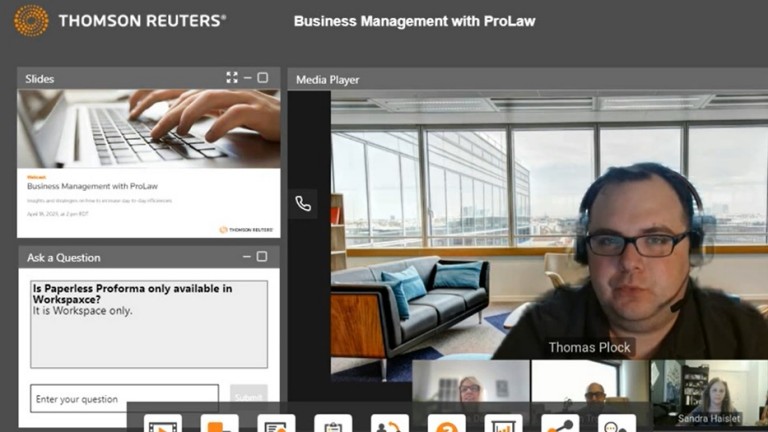Open the resources list widget in the dock
The height and width of the screenshot is (432, 768).
pyautogui.click(x=276, y=424)
